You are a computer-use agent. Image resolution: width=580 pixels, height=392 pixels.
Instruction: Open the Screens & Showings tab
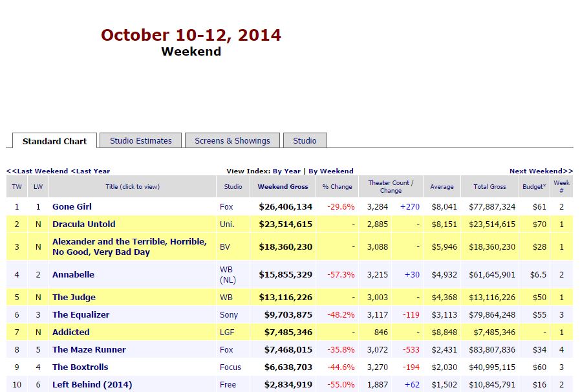(x=232, y=140)
